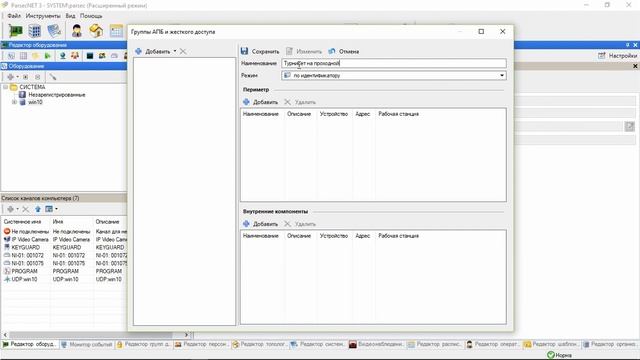Click the server rack icon in main toolbar
Viewport: 640px width, 360px height.
point(35,31)
